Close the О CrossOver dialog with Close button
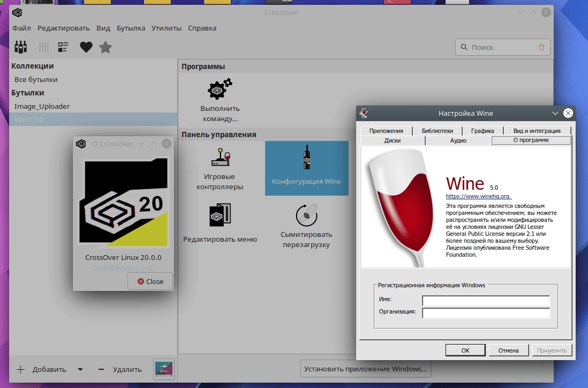This screenshot has width=588, height=388. coord(150,281)
